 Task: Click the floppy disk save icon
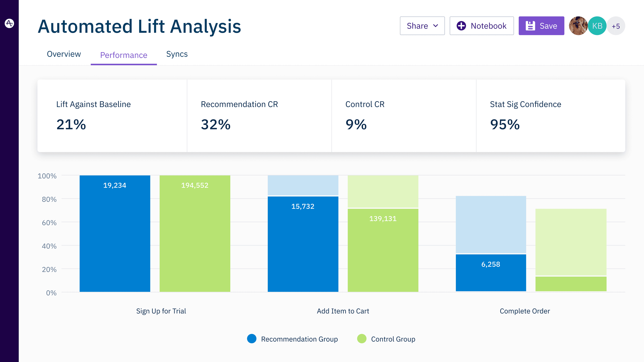[x=530, y=26]
